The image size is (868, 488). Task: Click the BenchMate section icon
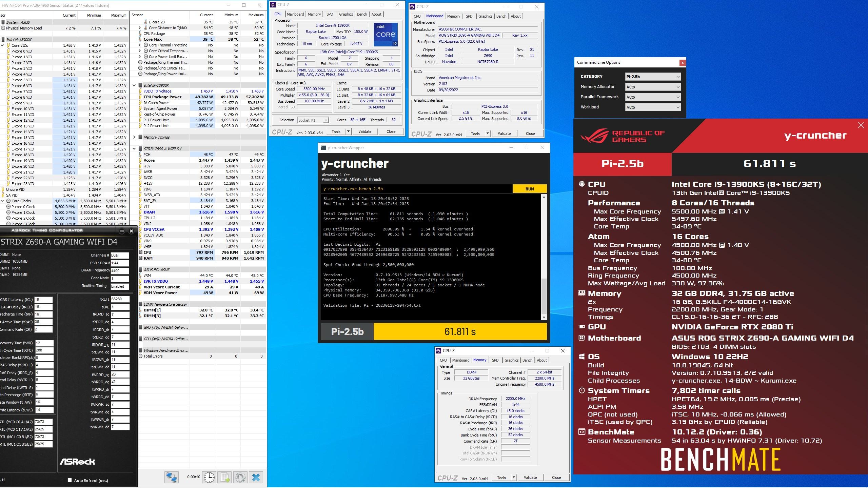(582, 432)
